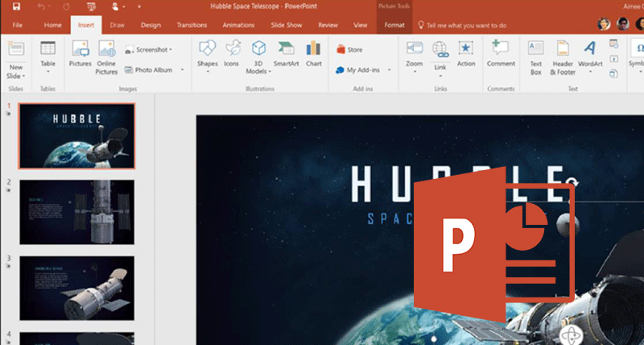Add a Comment via the ribbon
This screenshot has width=644, height=345.
point(500,53)
